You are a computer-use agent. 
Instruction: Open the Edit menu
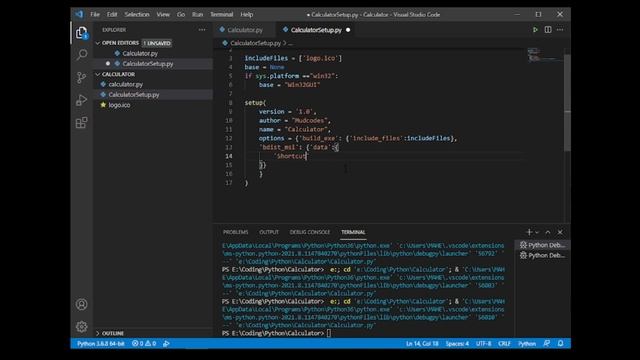pos(112,14)
